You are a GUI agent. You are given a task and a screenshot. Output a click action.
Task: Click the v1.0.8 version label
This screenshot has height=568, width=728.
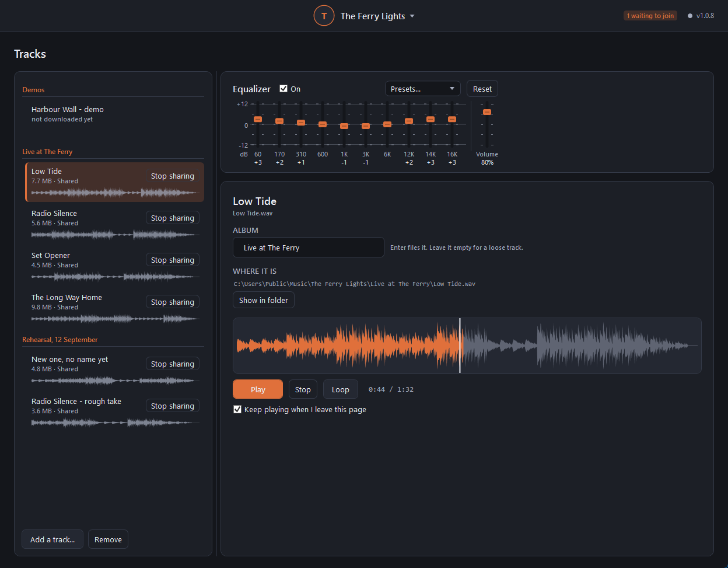point(705,16)
